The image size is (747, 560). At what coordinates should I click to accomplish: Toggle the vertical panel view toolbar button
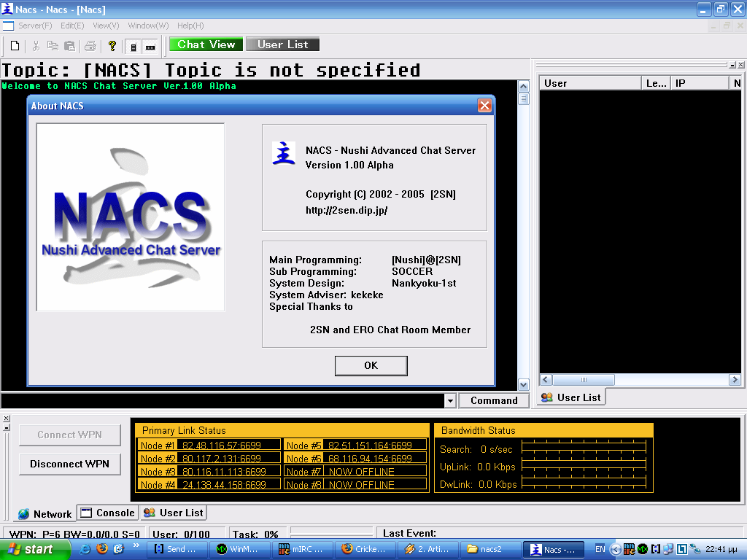click(x=133, y=47)
